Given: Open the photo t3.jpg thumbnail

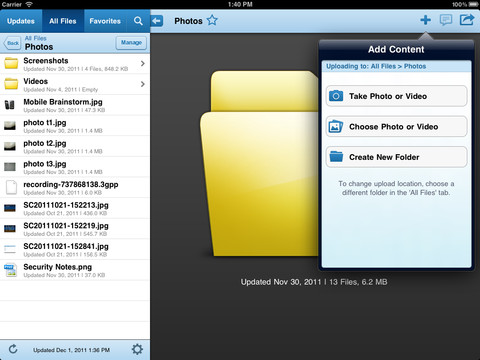Looking at the screenshot, I should 10,167.
